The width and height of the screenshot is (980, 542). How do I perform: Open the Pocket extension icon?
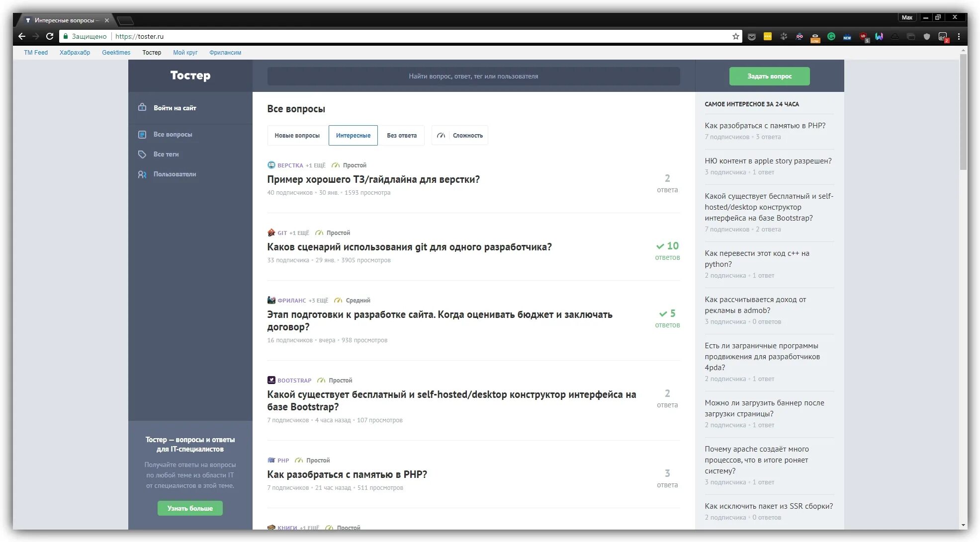point(752,36)
